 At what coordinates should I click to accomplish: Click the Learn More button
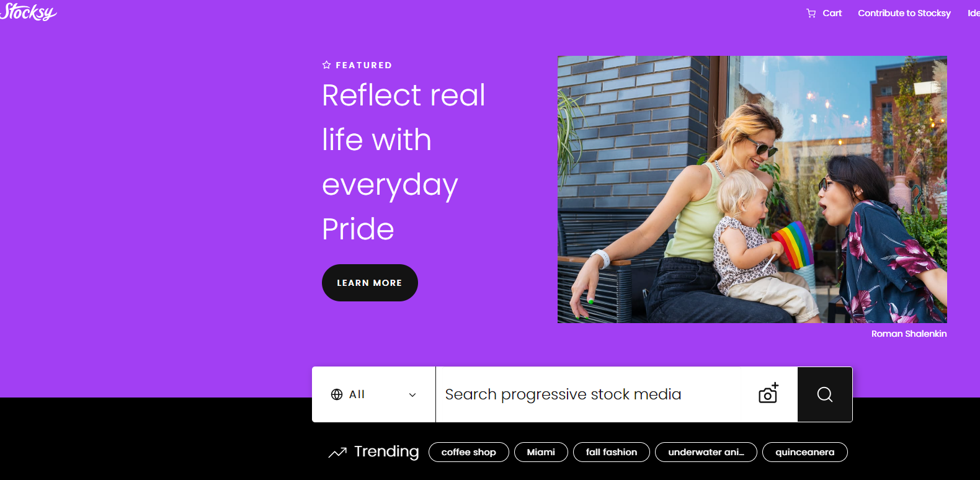pyautogui.click(x=370, y=283)
